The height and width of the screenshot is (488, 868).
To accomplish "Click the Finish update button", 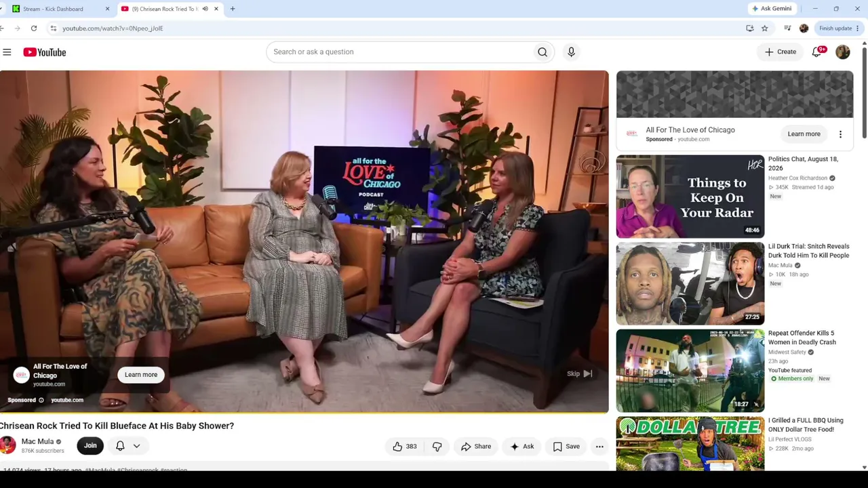I will coord(839,28).
